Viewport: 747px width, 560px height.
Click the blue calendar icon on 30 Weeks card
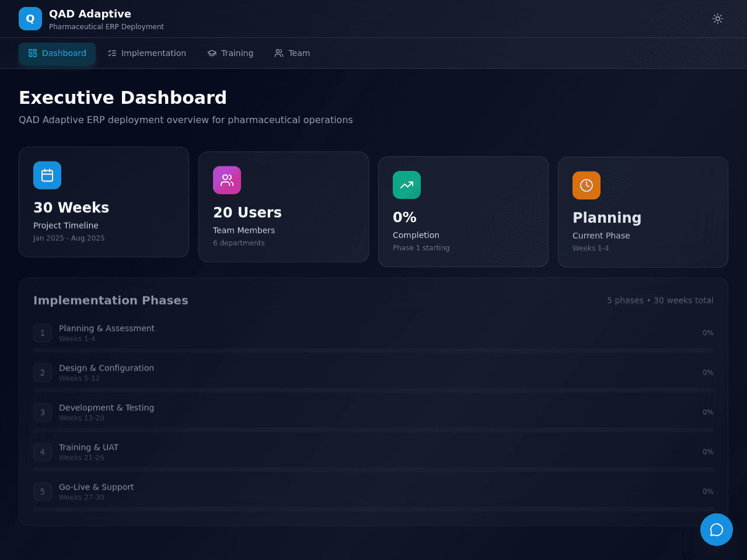click(x=47, y=175)
